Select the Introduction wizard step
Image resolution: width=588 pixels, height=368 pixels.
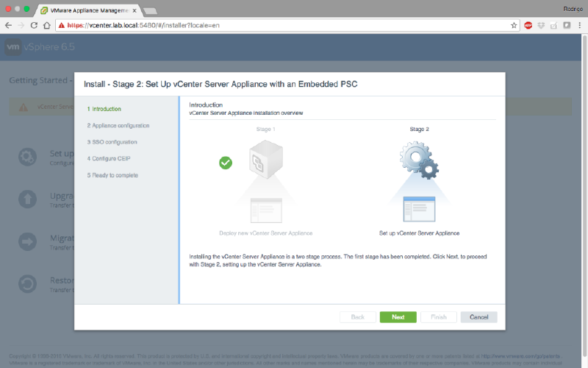pos(106,109)
